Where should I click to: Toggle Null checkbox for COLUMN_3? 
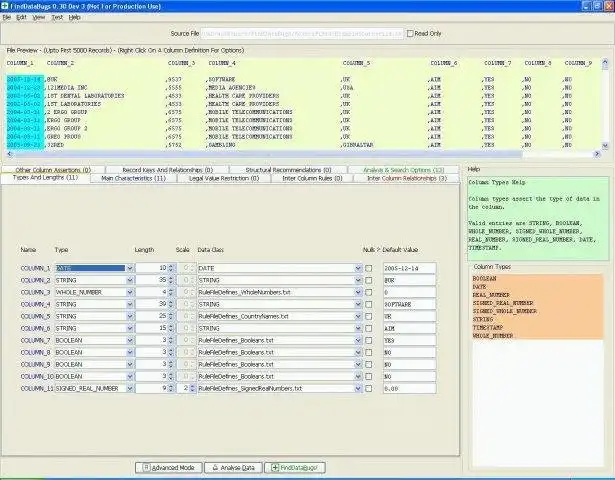(369, 292)
